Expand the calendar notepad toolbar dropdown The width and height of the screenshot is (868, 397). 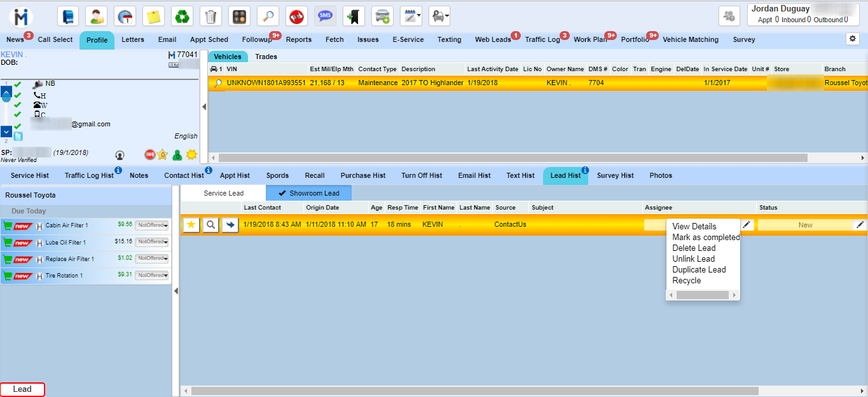point(411,16)
